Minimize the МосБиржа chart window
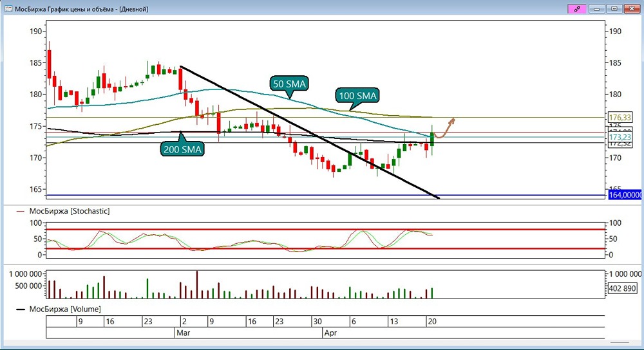Image resolution: width=644 pixels, height=350 pixels. point(597,8)
